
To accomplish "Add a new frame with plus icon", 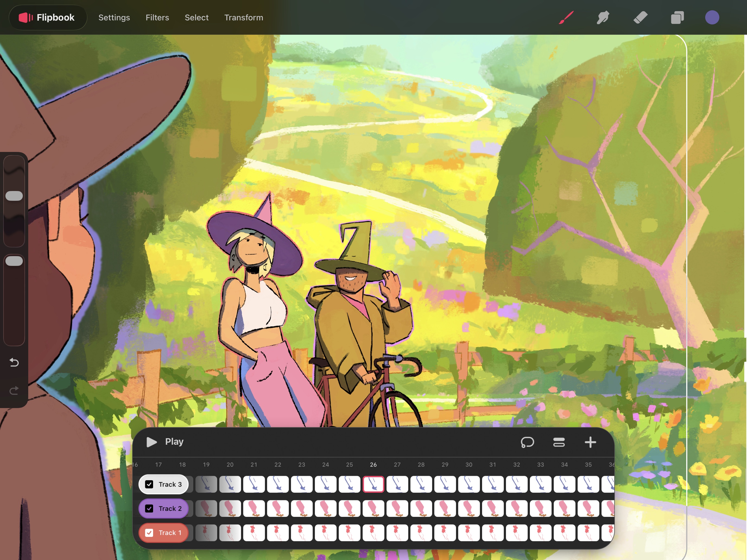I will 590,442.
